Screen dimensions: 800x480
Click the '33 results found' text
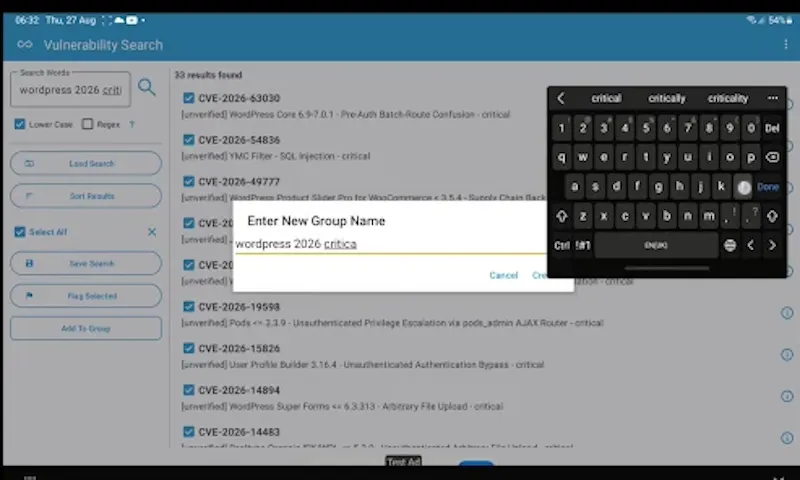208,75
